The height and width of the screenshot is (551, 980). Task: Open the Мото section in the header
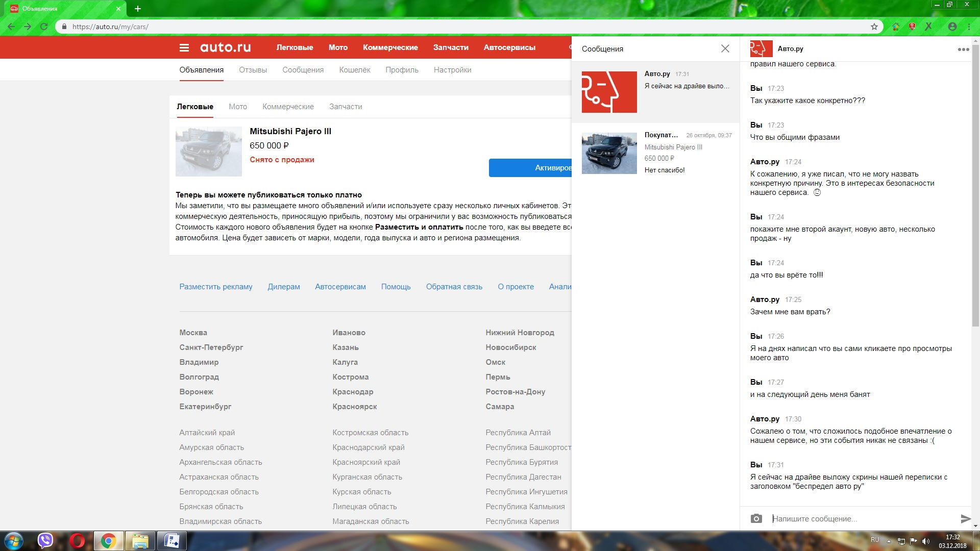338,47
